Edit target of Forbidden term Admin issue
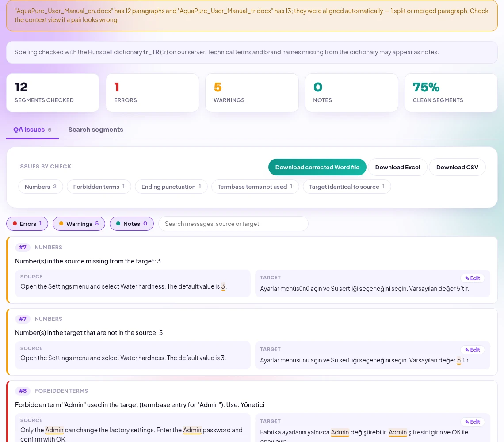504x442 pixels. pos(473,422)
